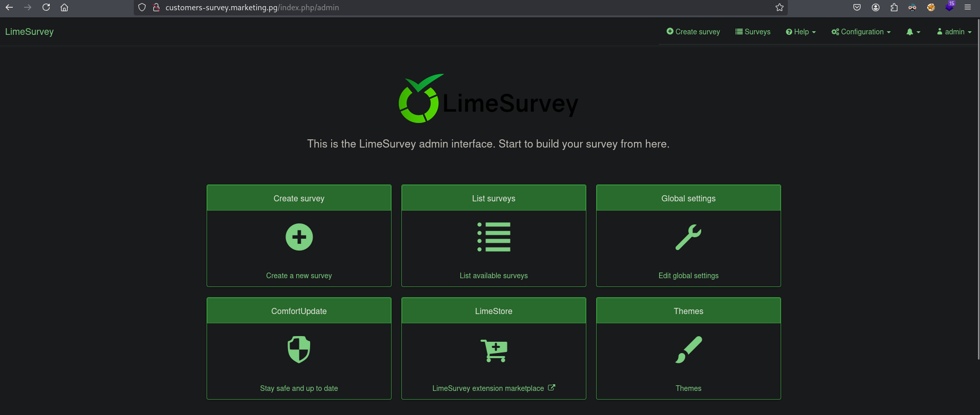Bookmark this page with the star icon
The image size is (980, 415).
(x=779, y=7)
